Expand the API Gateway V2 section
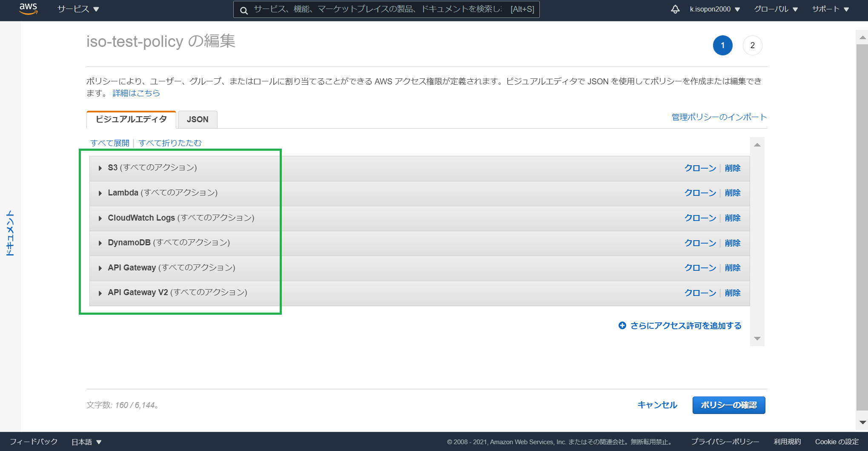Viewport: 868px width, 451px height. pos(100,293)
